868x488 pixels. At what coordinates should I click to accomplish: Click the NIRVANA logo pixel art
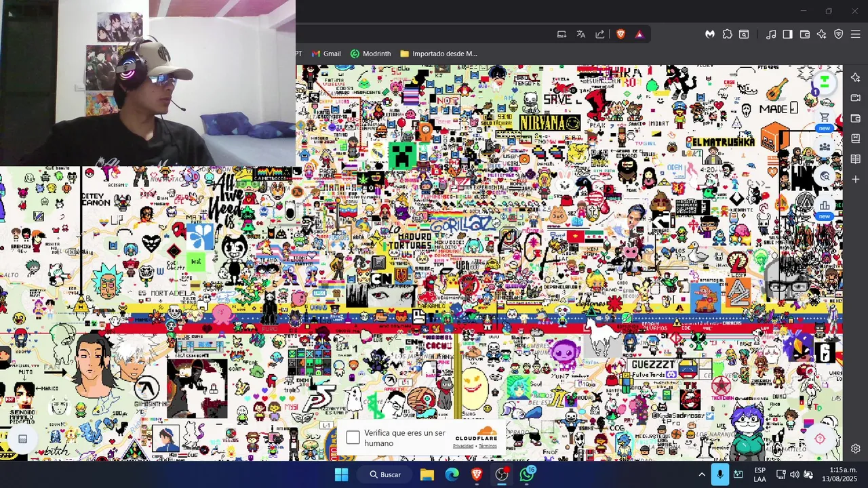point(550,123)
